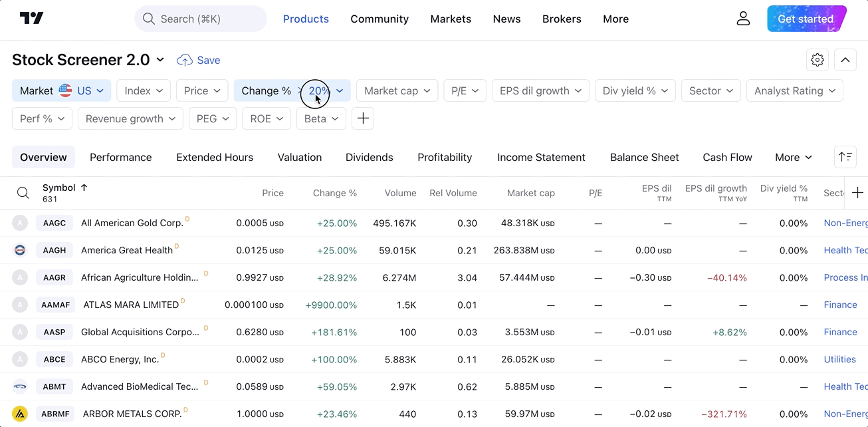Click the Get started button
Image resolution: width=868 pixels, height=427 pixels.
tap(806, 19)
